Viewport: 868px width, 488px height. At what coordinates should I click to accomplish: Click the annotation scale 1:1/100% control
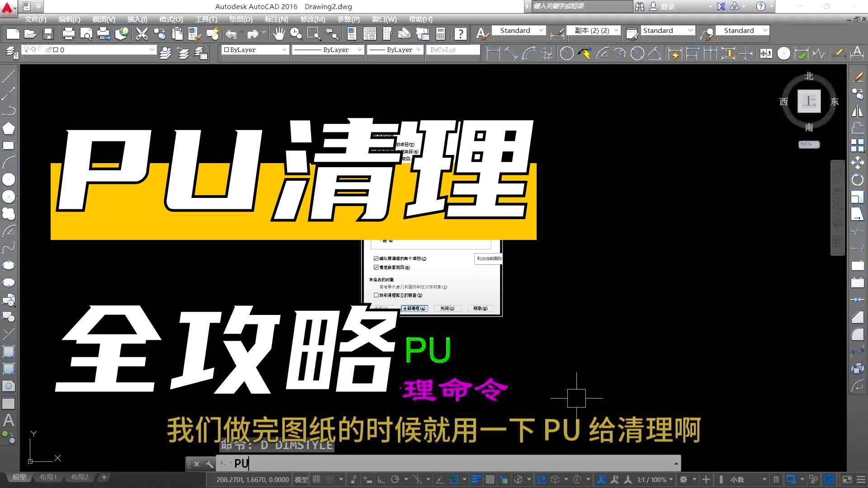[652, 479]
